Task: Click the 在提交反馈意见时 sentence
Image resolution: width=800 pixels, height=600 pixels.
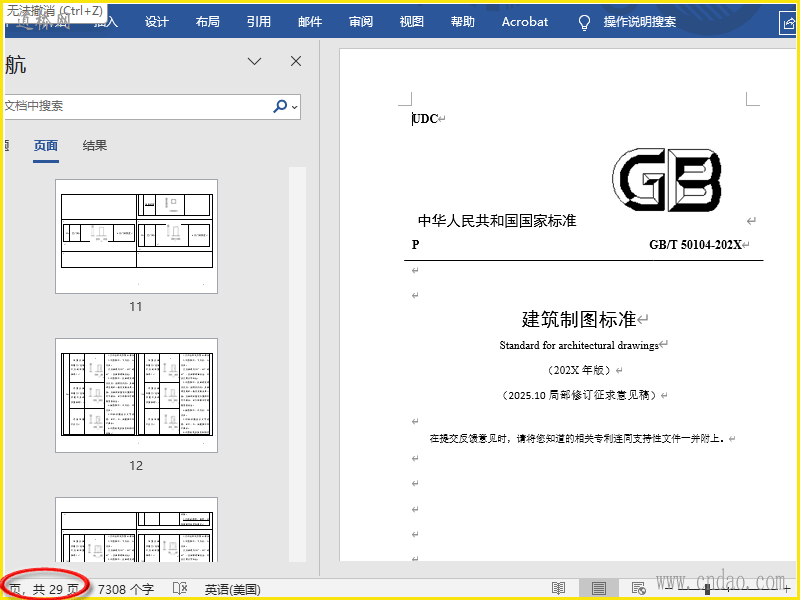Action: tap(577, 438)
